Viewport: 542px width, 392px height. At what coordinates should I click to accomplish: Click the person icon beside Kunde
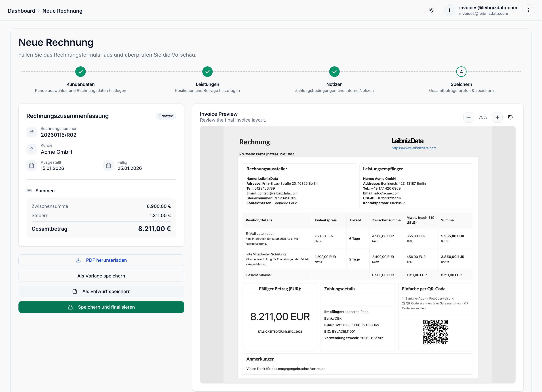[x=31, y=149]
